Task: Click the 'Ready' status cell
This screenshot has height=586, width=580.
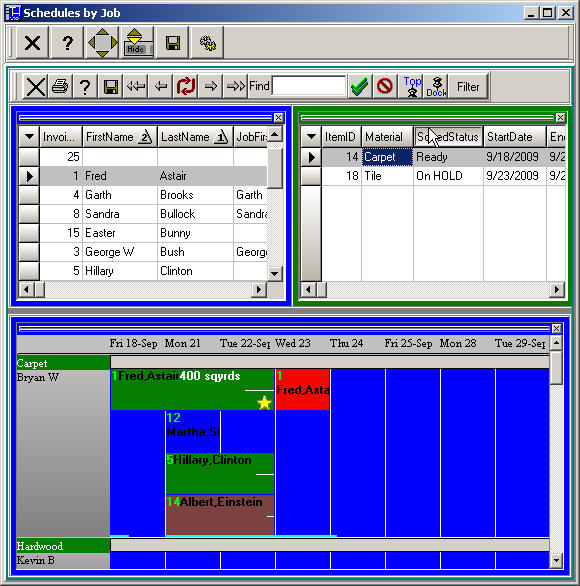Action: (448, 157)
